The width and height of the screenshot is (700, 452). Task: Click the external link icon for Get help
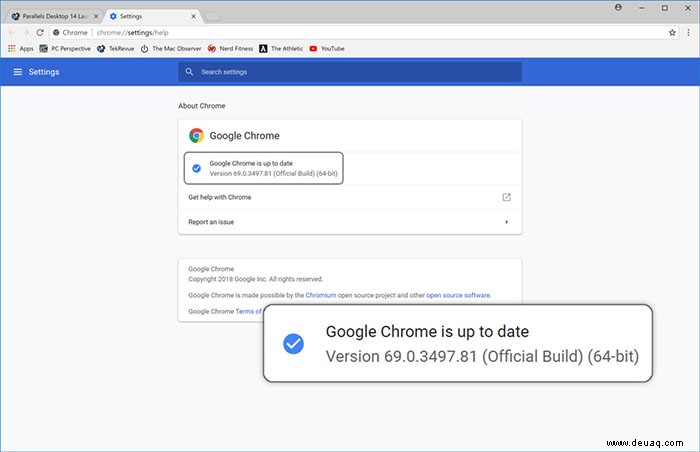pos(506,197)
